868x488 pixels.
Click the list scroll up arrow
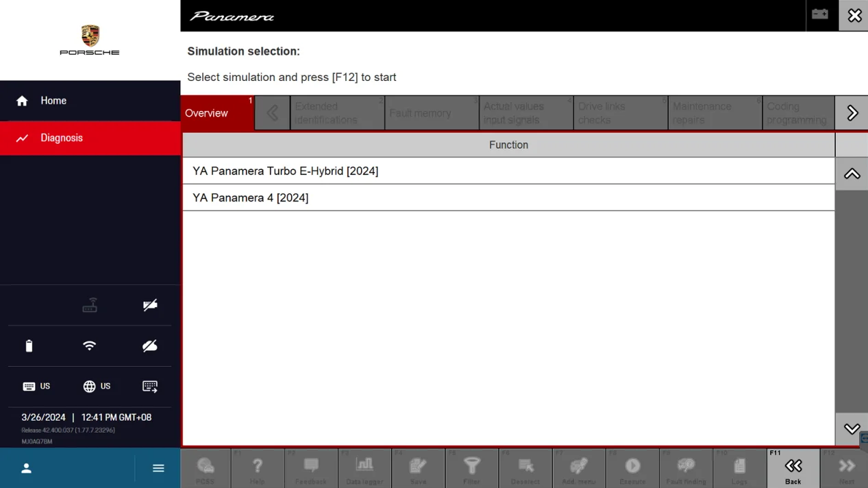(x=852, y=174)
